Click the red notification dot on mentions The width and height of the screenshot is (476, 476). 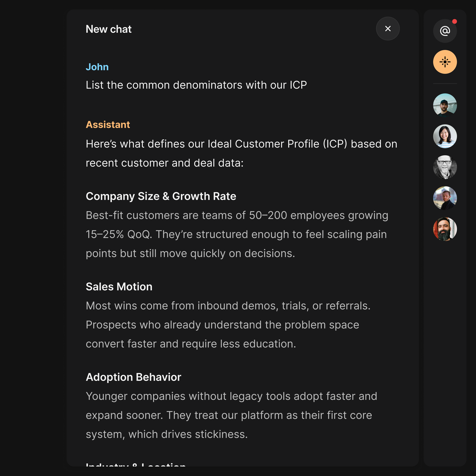point(455,22)
